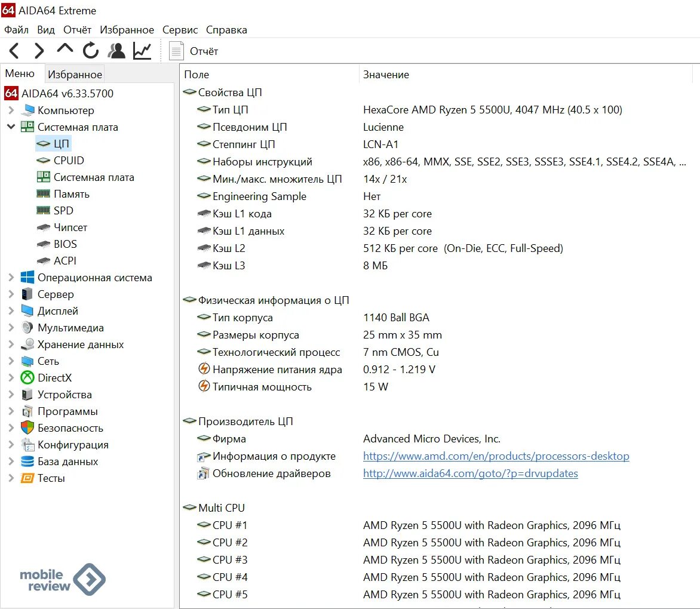Click the DirectX green Xbox icon
Screen dimensions: 700x609
(27, 377)
